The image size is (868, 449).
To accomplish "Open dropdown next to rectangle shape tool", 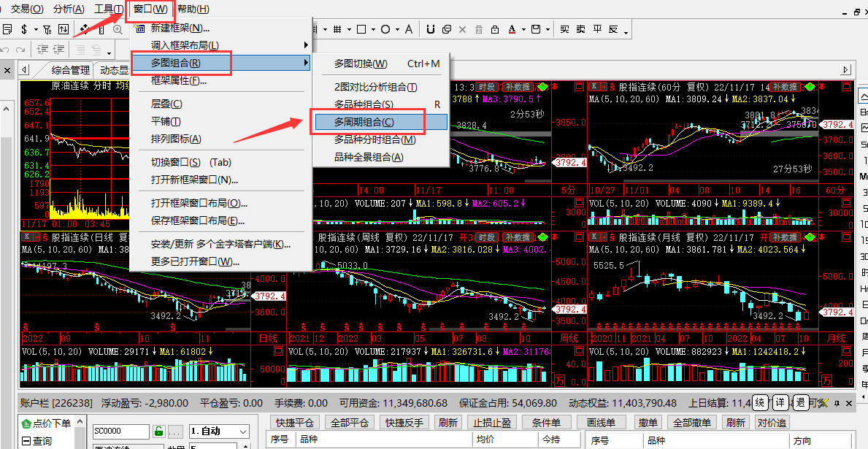I will click(x=374, y=29).
